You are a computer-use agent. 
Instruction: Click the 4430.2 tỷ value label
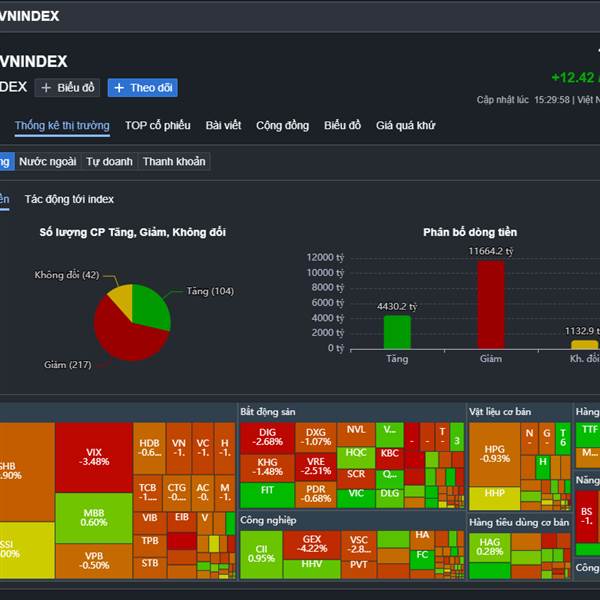pos(397,307)
